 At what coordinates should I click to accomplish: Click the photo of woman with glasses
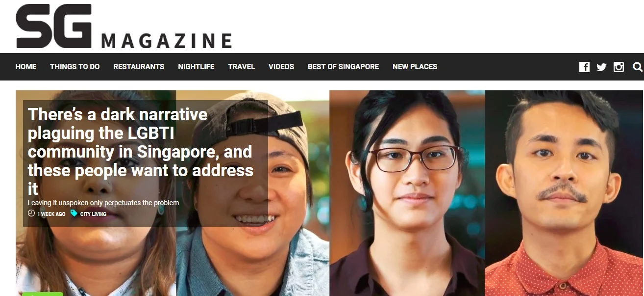click(407, 193)
